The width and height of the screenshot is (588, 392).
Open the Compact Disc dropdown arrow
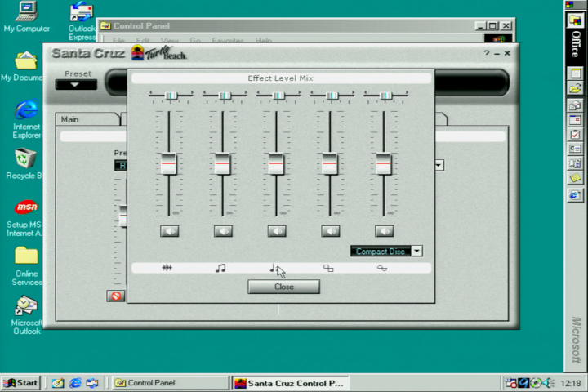click(x=417, y=251)
